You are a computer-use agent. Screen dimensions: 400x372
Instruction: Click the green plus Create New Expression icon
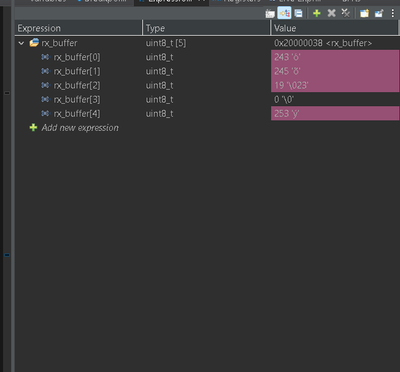(317, 13)
